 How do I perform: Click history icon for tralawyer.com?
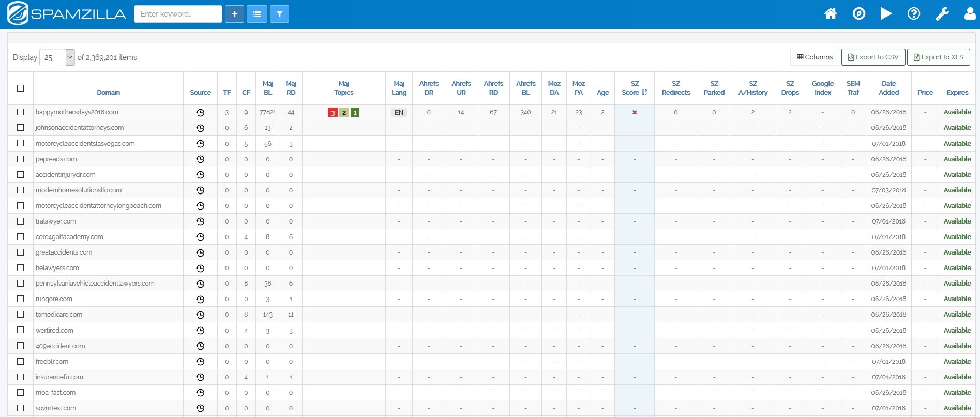coord(200,221)
